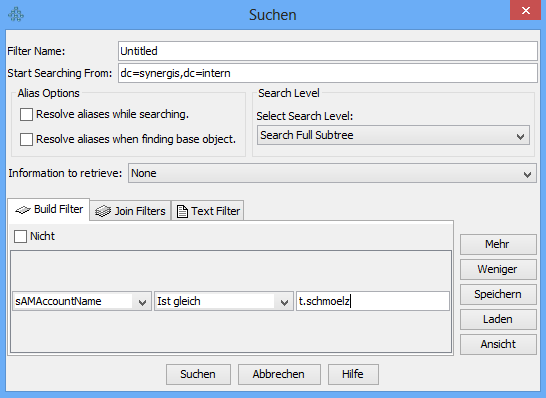Expand the Information to retrieve dropdown
The width and height of the screenshot is (546, 398).
(332, 173)
